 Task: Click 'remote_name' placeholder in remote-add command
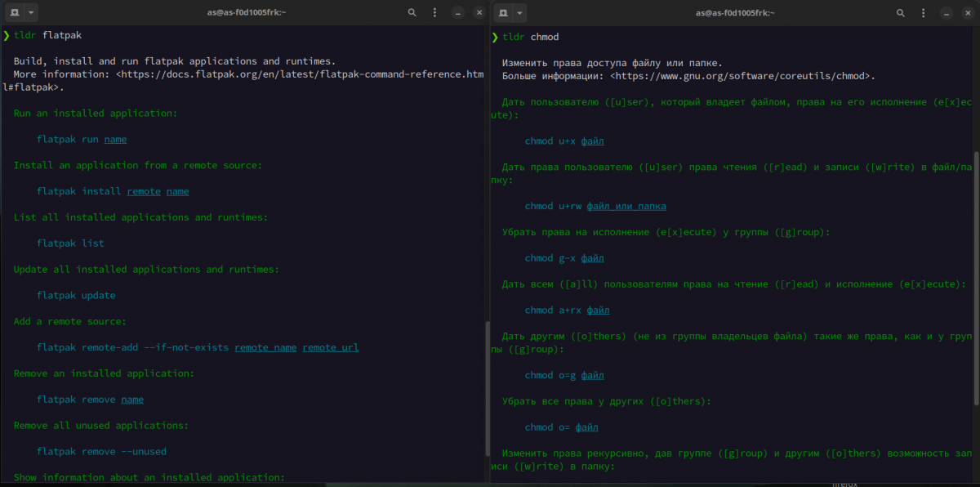265,347
